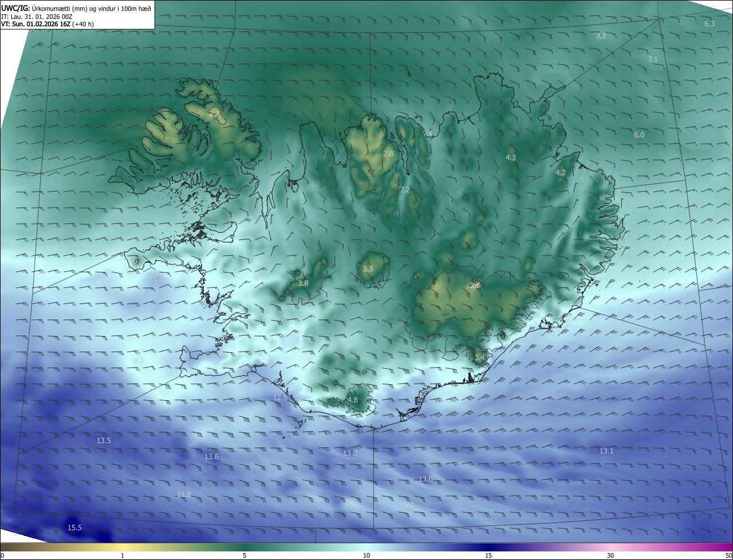
Task: Click the 2.8 value label on the map
Action: 388,154
